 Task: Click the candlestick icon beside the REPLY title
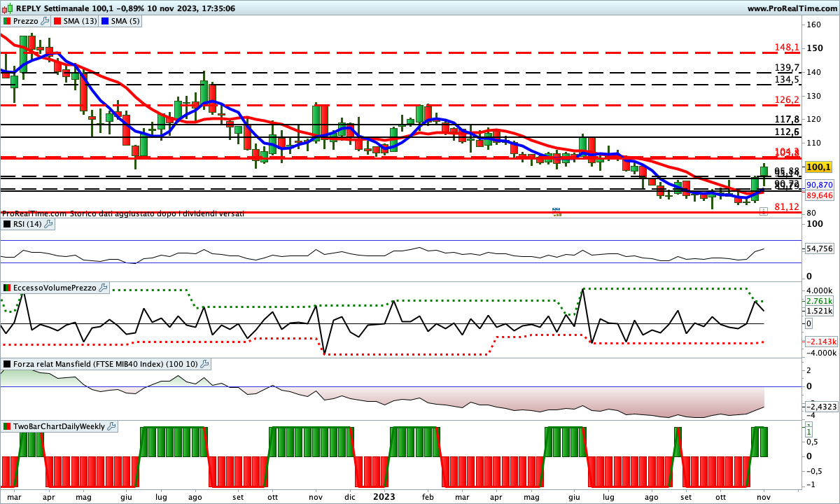point(8,8)
